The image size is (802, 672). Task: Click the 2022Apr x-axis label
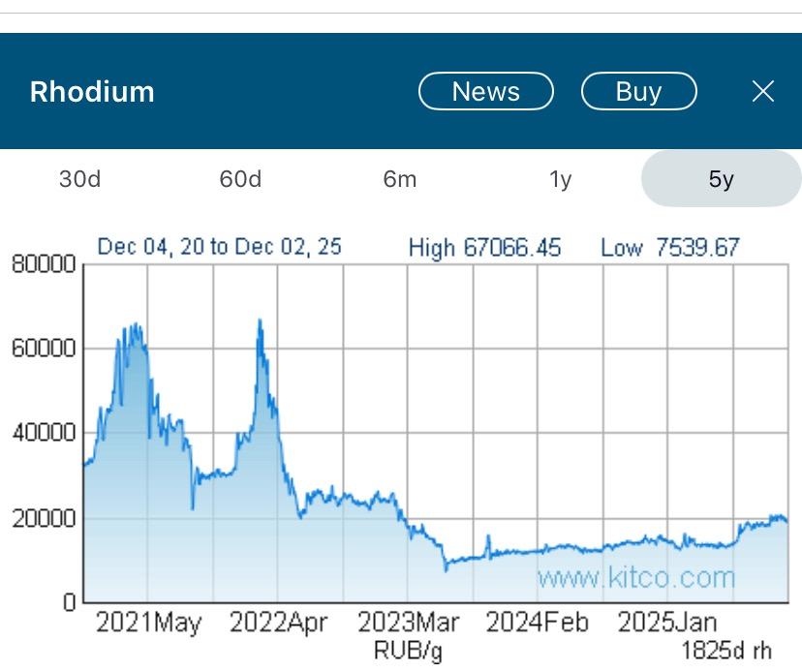pos(279,623)
